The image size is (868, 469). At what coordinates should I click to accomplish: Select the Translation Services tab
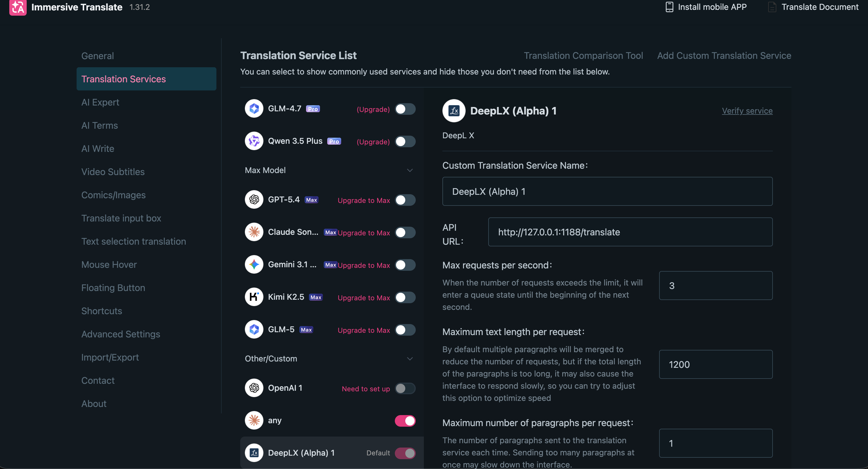146,79
